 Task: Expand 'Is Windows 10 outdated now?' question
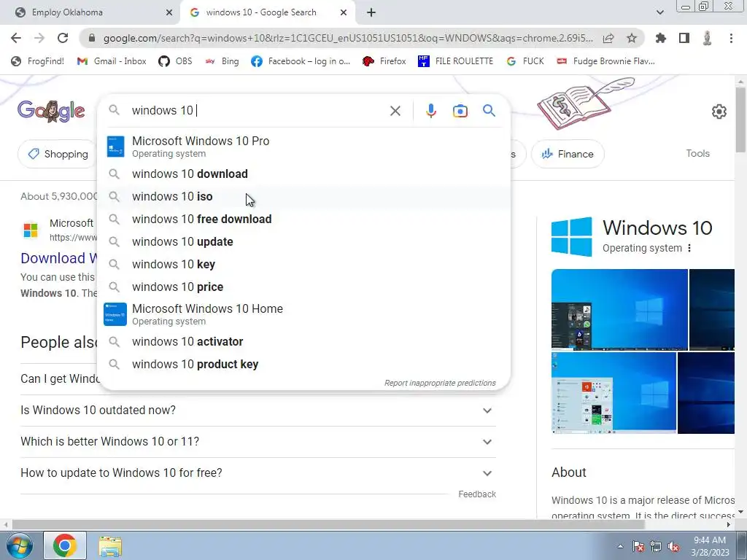258,411
